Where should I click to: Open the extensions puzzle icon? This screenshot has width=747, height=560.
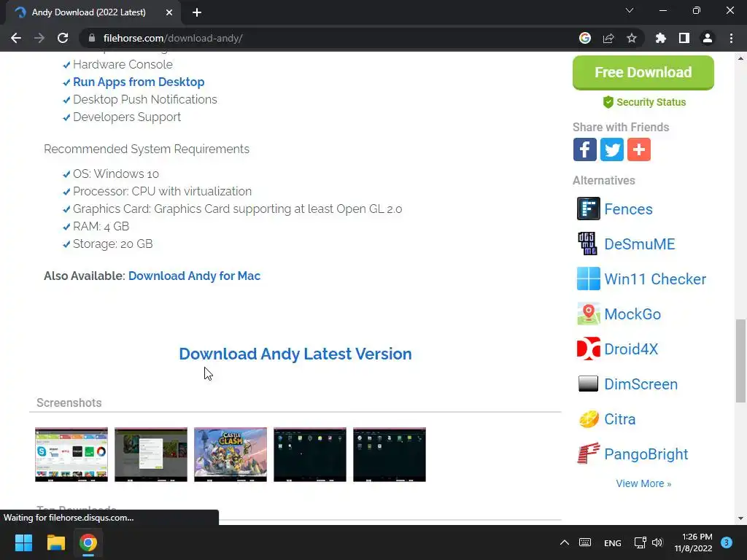[661, 38]
